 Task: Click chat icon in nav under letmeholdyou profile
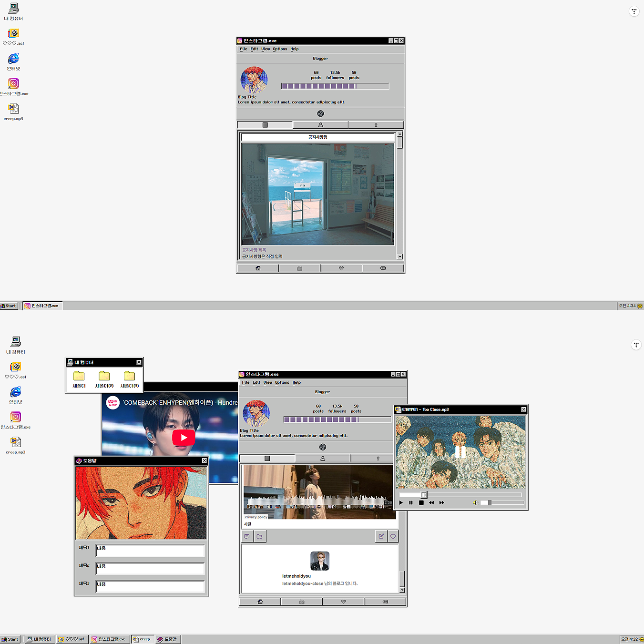pos(385,602)
